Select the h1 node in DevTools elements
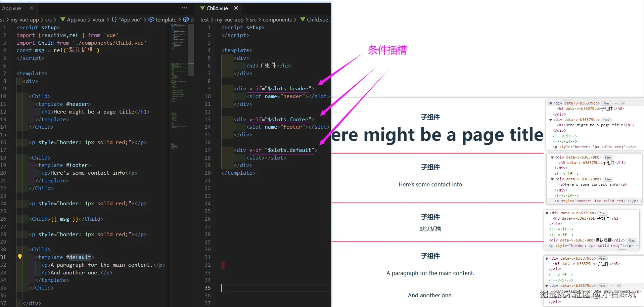This screenshot has width=644, height=307. point(595,125)
